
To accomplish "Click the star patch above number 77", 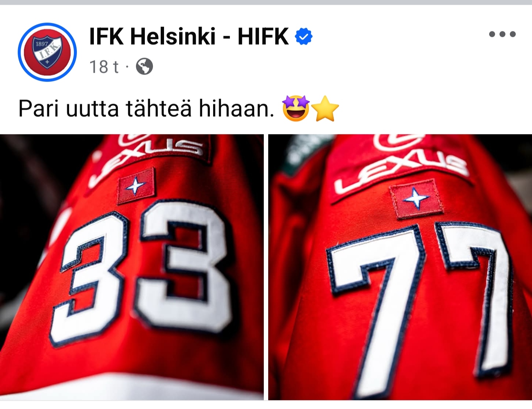I will pyautogui.click(x=416, y=199).
